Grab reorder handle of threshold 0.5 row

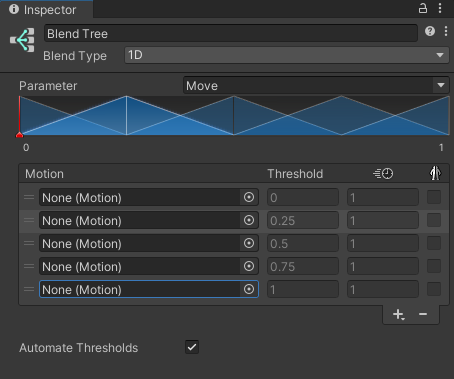click(x=29, y=243)
